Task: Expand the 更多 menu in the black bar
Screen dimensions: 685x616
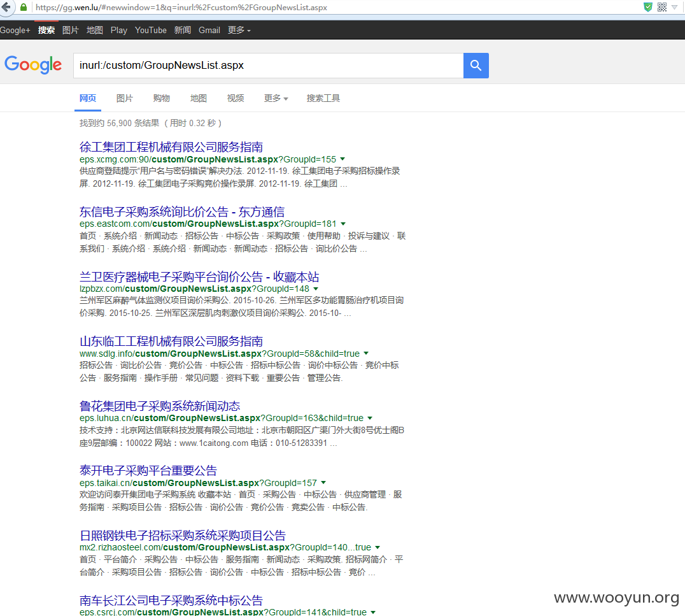Action: coord(239,30)
